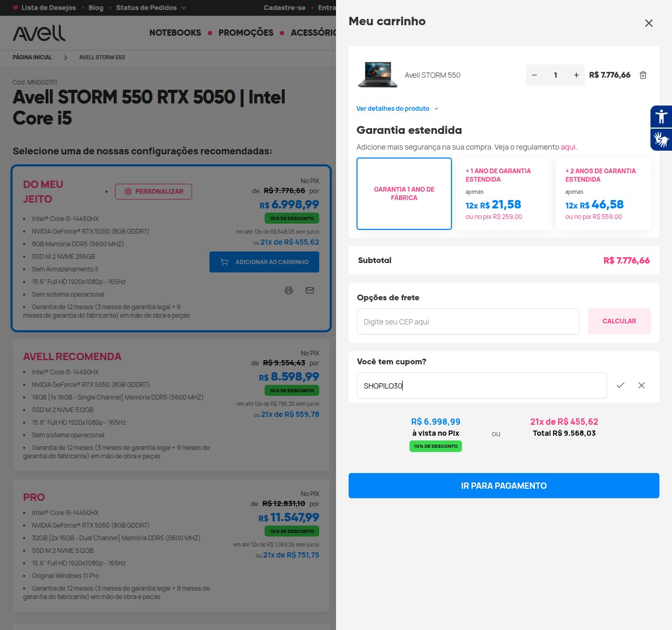The height and width of the screenshot is (630, 672).
Task: Click the quantity value 1 field
Action: point(555,75)
